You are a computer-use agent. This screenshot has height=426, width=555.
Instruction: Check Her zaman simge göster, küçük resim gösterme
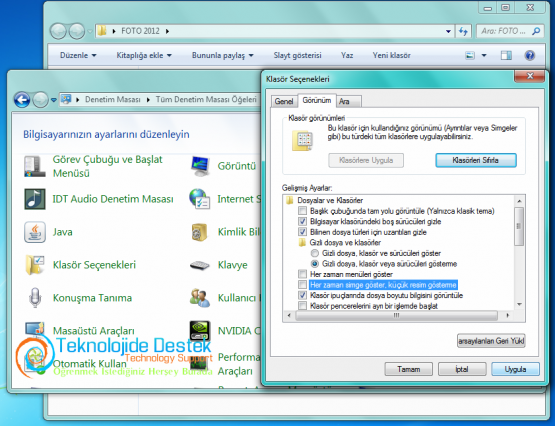[302, 285]
